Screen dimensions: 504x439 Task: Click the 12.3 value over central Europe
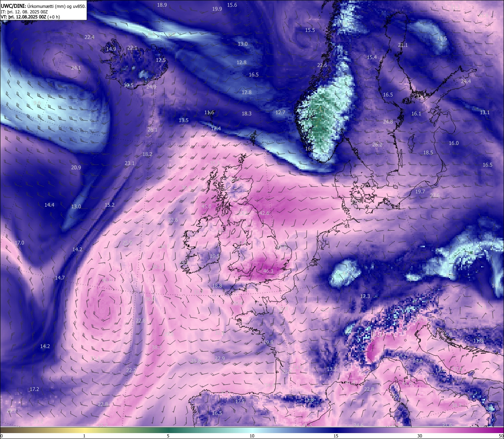pyautogui.click(x=365, y=296)
